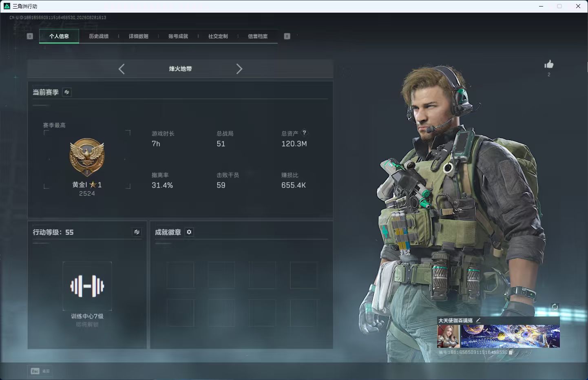588x380 pixels.
Task: Click the 三角洲行动 app icon in title bar
Action: pos(7,6)
